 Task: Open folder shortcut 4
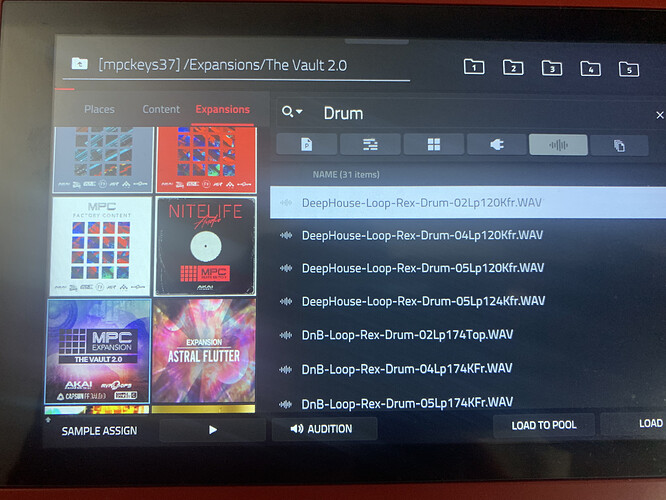pos(590,68)
